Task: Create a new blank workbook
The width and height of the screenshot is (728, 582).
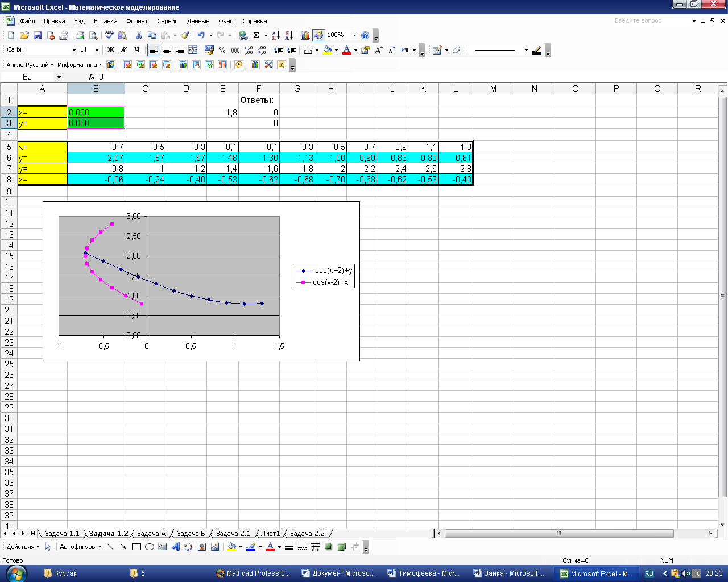Action: (11, 35)
